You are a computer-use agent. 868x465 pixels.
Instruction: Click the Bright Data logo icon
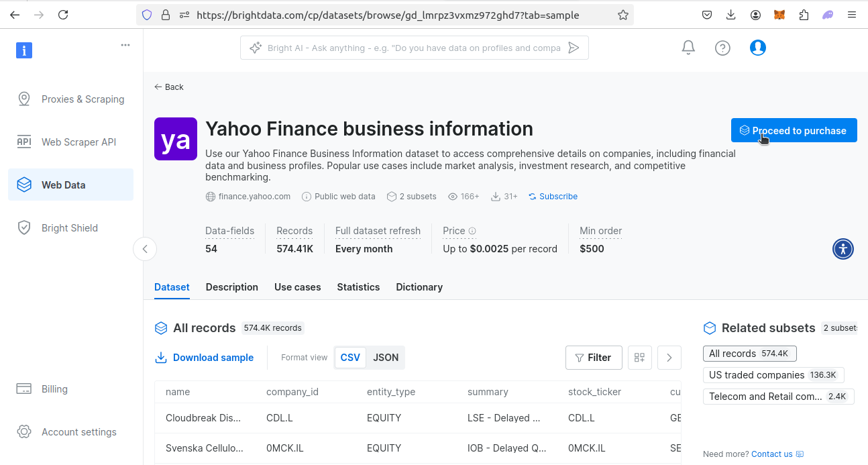(x=24, y=50)
